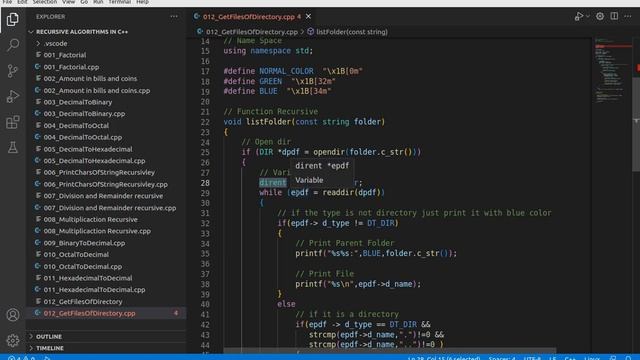Click listFolder(const string) breadcrumb
The image size is (640, 360).
coord(352,31)
